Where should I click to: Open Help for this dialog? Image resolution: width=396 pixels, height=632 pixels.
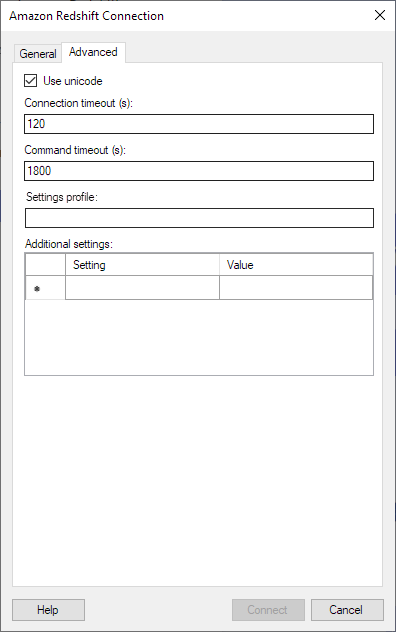tap(48, 610)
